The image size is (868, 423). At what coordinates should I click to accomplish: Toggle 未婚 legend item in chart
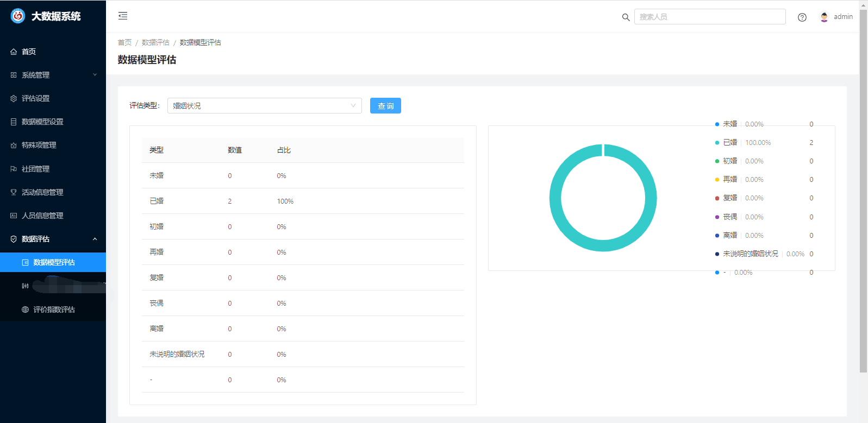pos(729,124)
